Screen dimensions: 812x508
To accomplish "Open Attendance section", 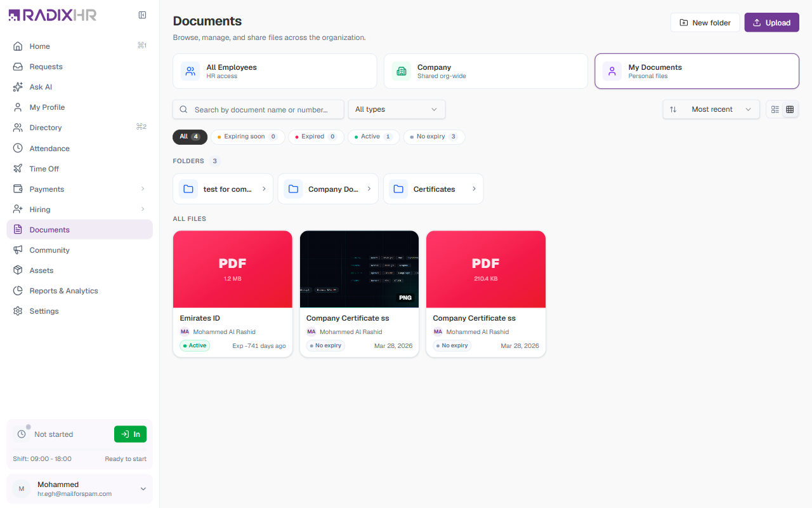I will [x=79, y=148].
